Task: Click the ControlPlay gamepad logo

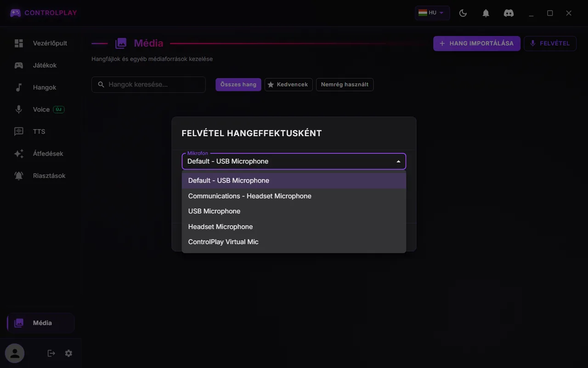Action: (15, 13)
